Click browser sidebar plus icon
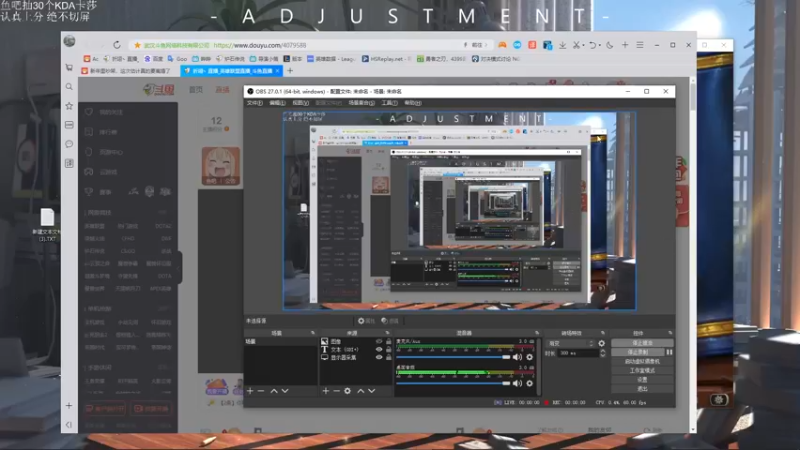Screen dimensions: 800x450 pos(69,406)
